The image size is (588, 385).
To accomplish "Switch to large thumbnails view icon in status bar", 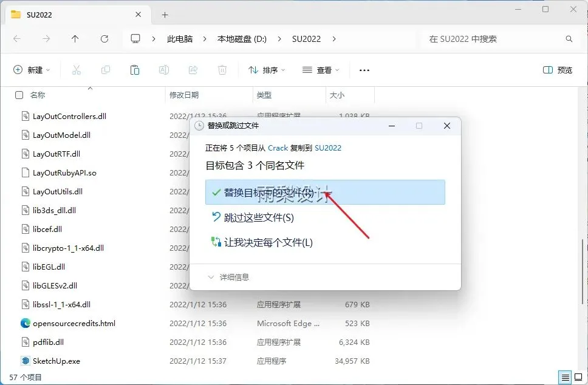I will click(x=579, y=377).
